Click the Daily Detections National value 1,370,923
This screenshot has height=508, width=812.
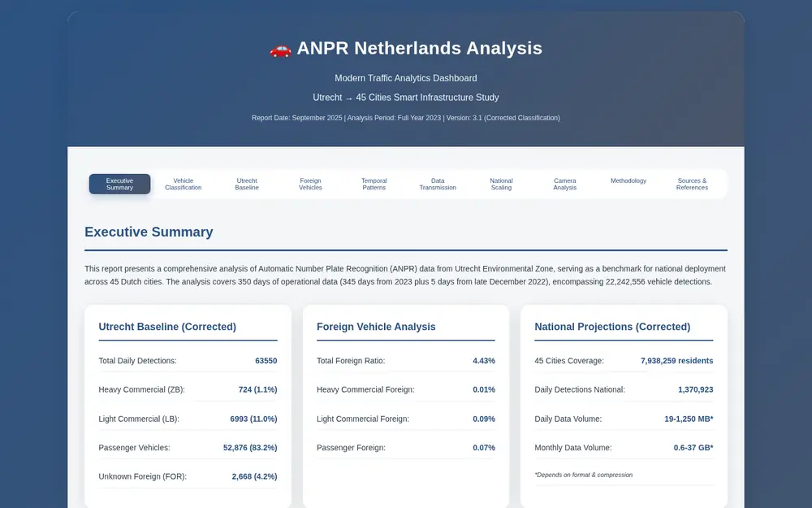click(x=696, y=389)
